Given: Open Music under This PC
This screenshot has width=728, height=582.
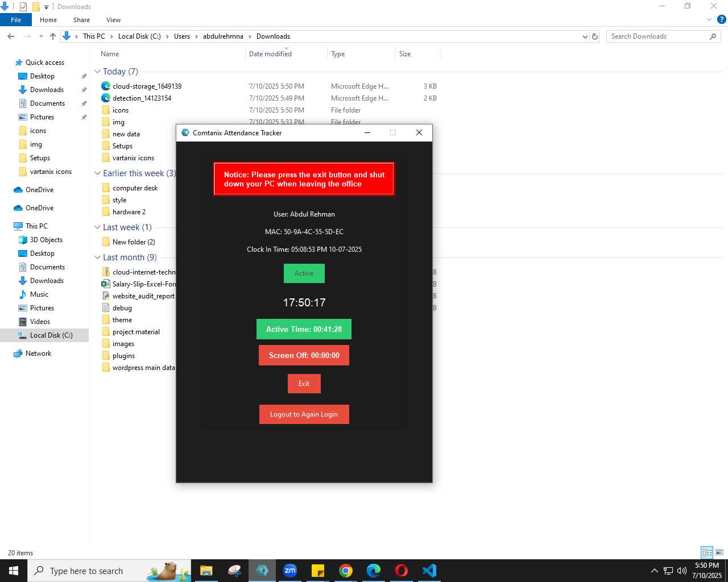Looking at the screenshot, I should click(39, 294).
